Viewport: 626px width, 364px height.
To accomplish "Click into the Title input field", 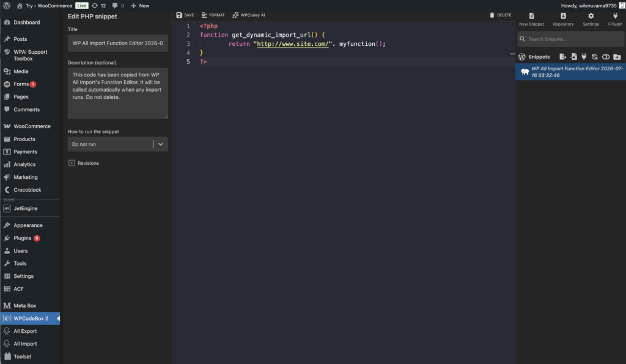I will (x=118, y=43).
